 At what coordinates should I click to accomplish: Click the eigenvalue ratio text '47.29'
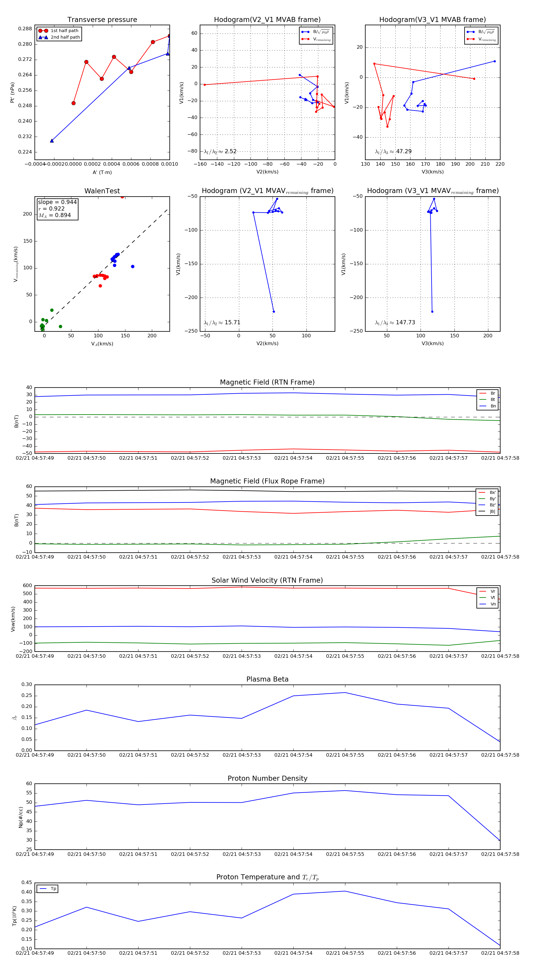point(404,151)
